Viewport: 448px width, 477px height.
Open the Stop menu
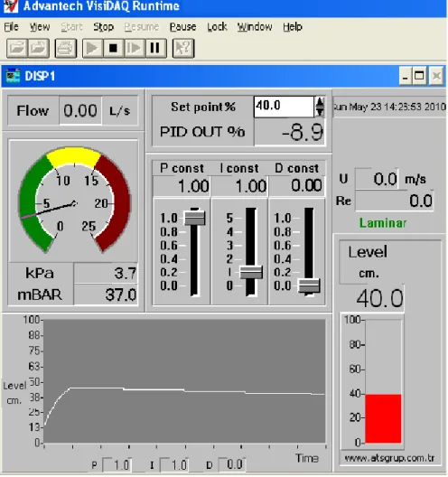pyautogui.click(x=103, y=27)
